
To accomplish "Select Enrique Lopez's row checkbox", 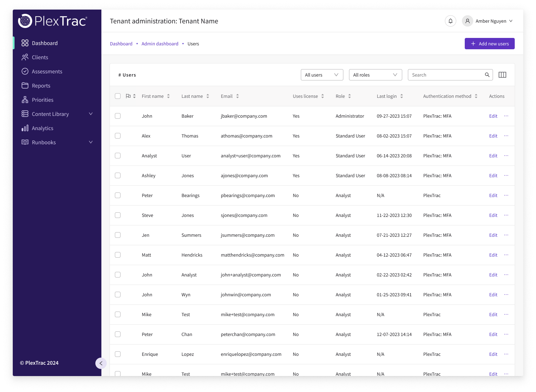I will (x=118, y=354).
